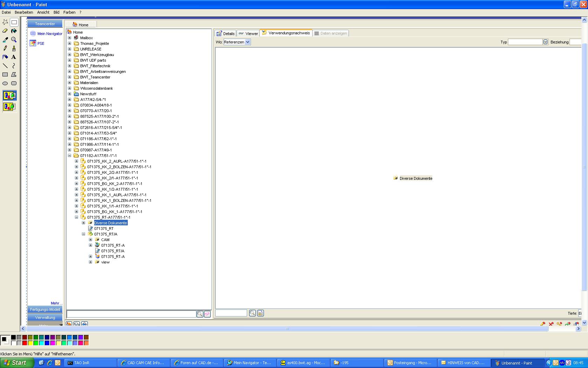588x368 pixels.
Task: Click the magnifier icon below Verwendungsnachweis pane
Action: (x=252, y=313)
